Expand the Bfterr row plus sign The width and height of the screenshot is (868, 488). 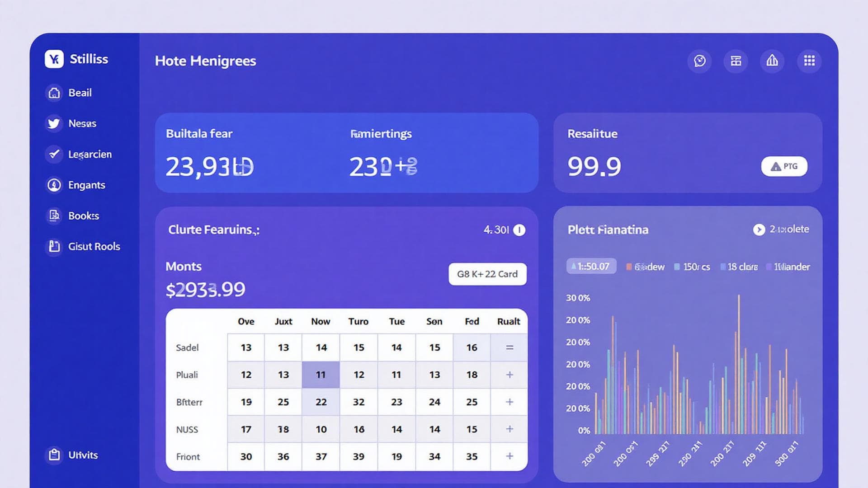[509, 402]
